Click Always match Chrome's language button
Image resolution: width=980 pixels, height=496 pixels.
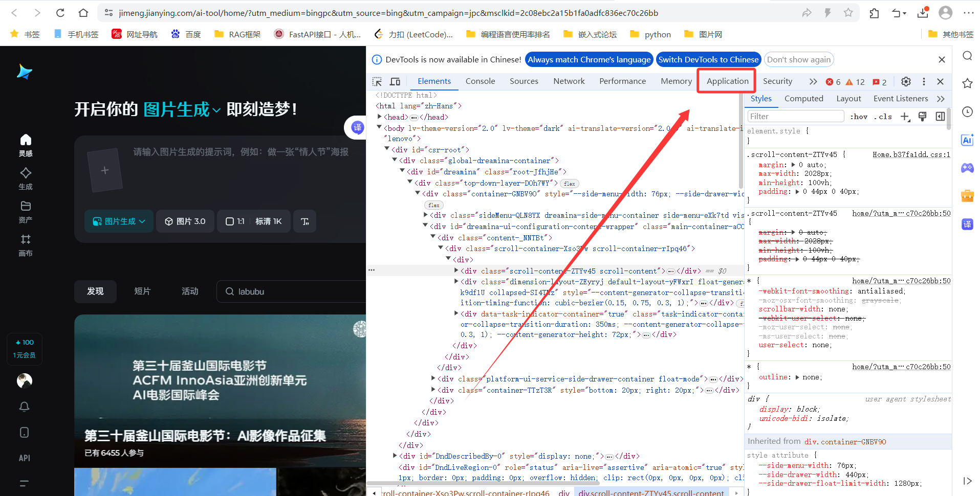click(589, 59)
